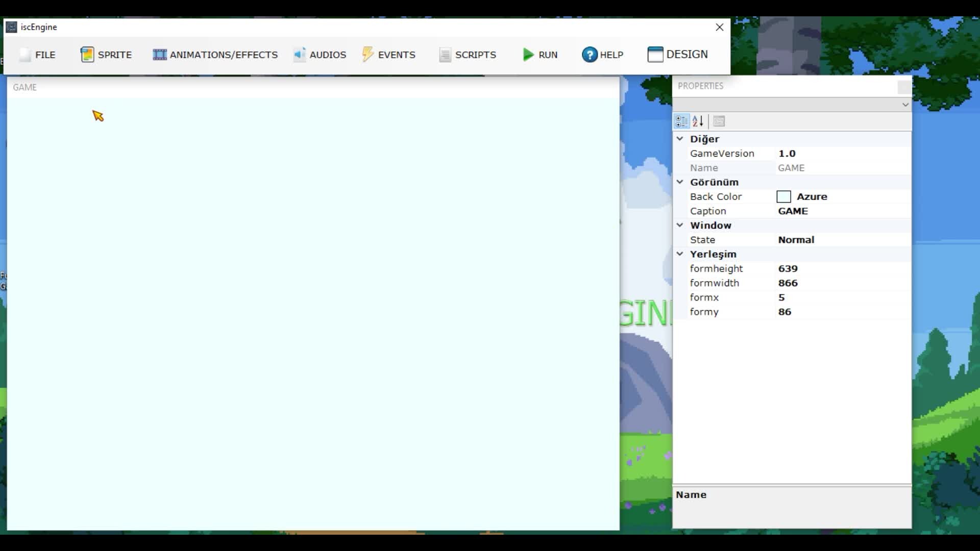The image size is (980, 551).
Task: Open the Properties object selector dropdown
Action: point(904,105)
